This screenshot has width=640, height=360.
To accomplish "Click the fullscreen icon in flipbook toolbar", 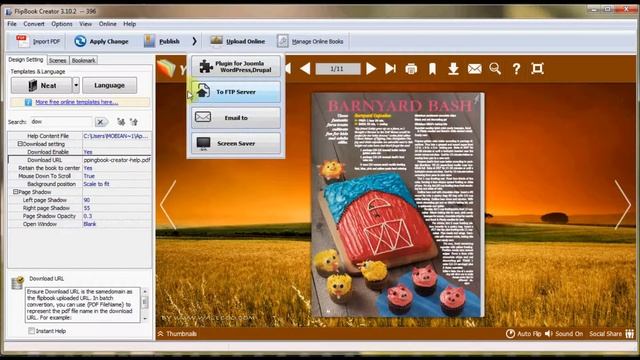I will click(538, 69).
